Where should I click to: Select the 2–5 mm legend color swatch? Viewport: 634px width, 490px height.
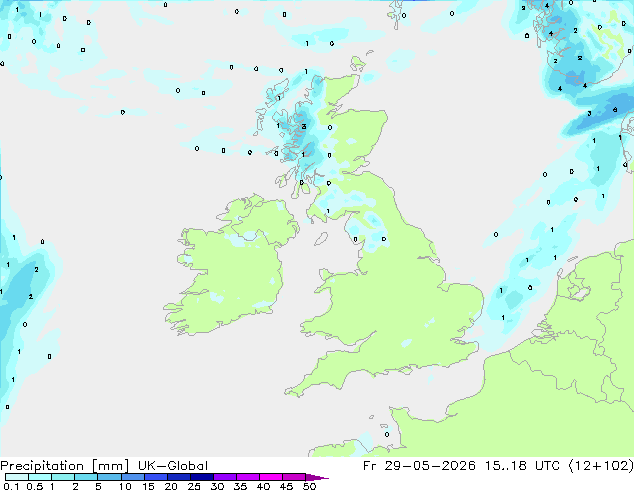click(86, 477)
